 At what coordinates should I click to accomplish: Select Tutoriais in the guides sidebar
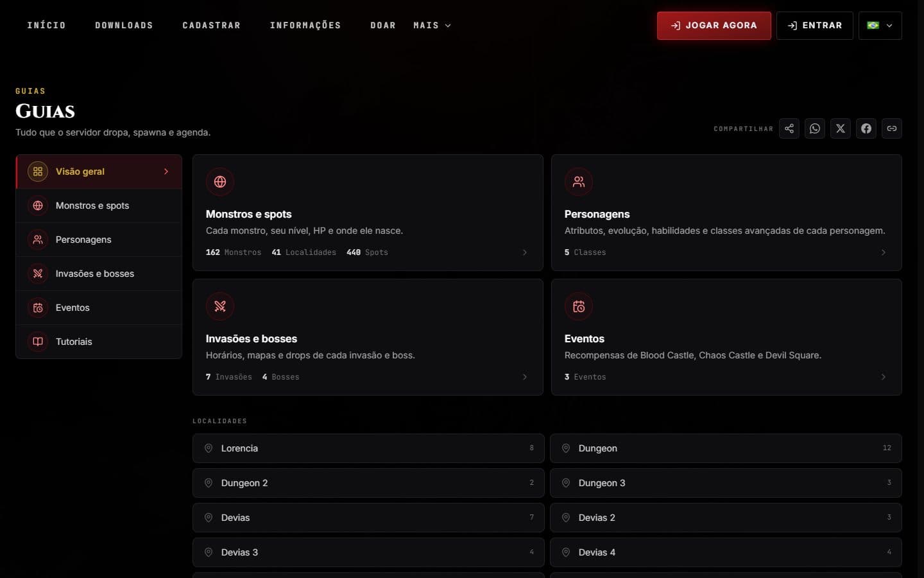[x=99, y=342]
